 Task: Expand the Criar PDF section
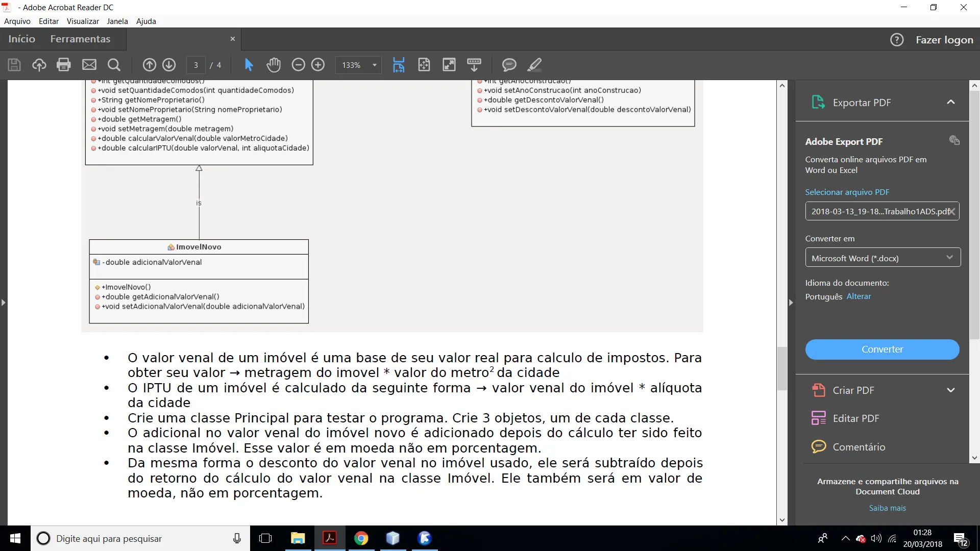click(x=950, y=390)
